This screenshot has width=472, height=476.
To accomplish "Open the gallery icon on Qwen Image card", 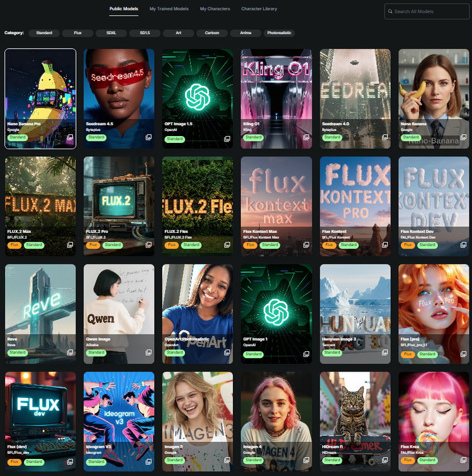I will click(x=149, y=353).
